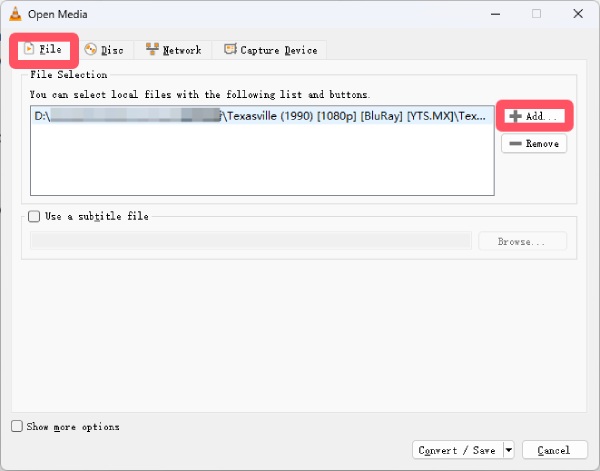
Task: Click the subtitle Browse... button
Action: pos(522,241)
